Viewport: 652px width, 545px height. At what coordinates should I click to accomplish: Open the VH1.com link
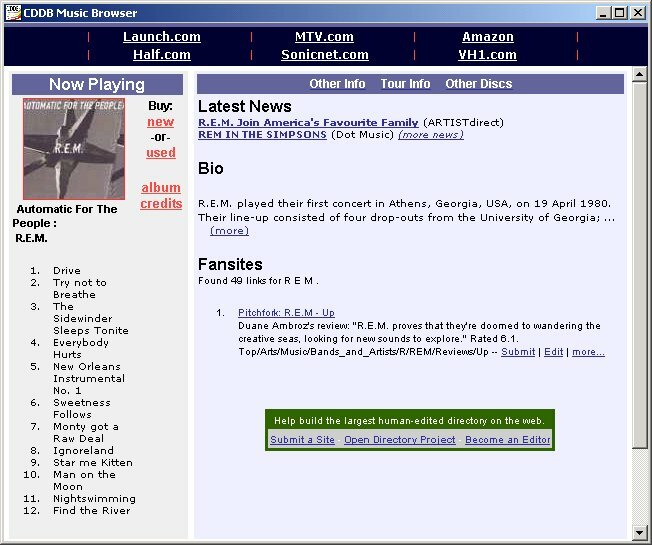487,55
